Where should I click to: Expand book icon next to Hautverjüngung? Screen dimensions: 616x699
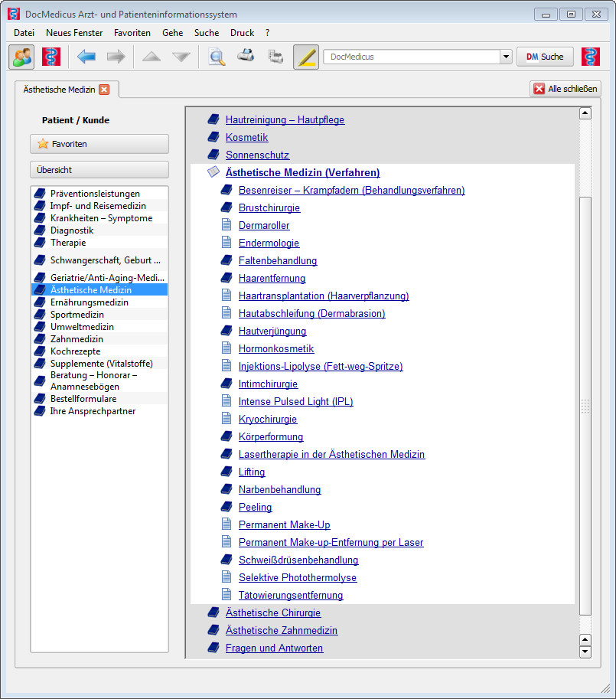click(227, 331)
